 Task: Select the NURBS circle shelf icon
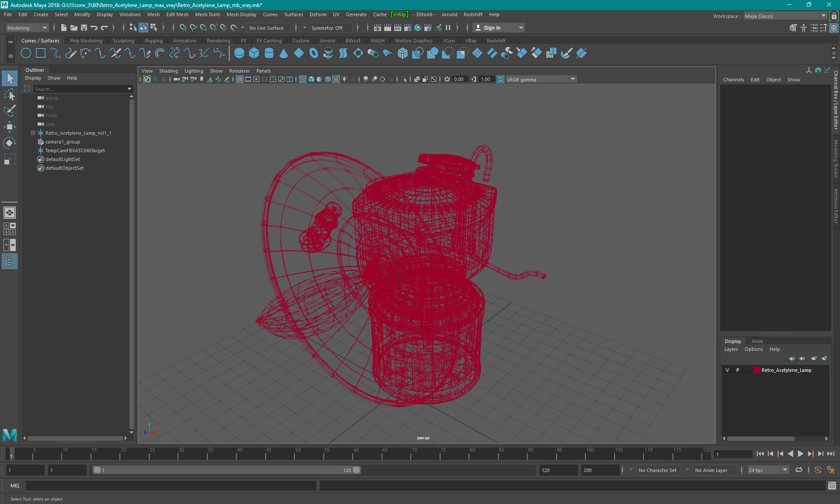click(x=26, y=53)
